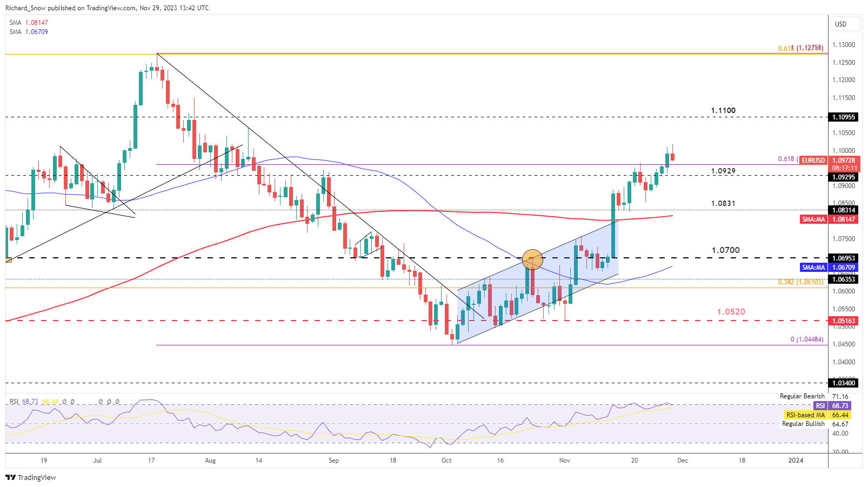Viewport: 868px width, 487px height.
Task: Click the TradingView logo at bottom left
Action: click(31, 477)
